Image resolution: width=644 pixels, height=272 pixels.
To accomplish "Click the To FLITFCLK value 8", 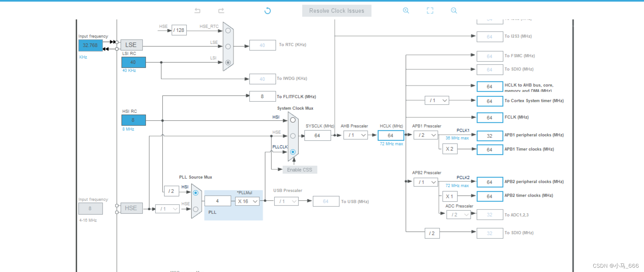I will (263, 96).
